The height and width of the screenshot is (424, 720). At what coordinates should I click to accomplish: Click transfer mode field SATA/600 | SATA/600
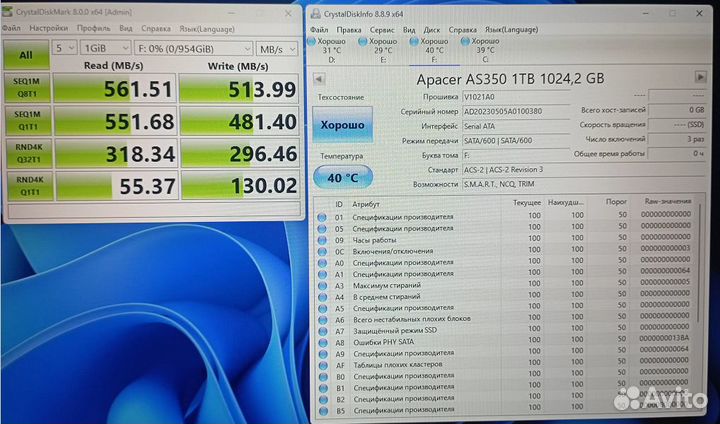(x=516, y=141)
